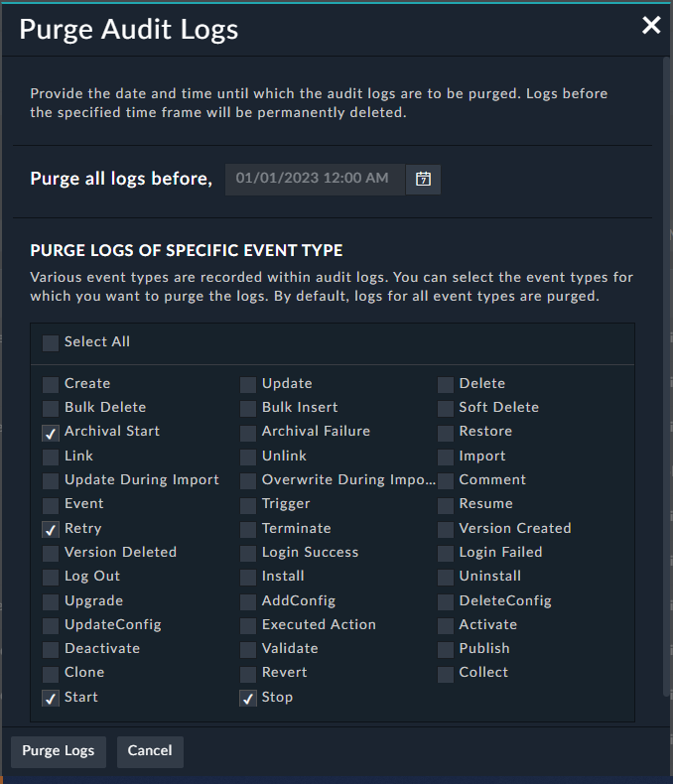Screen dimensions: 673x784
Task: Click the dialog's vertical scrollbar
Action: [x=665, y=377]
